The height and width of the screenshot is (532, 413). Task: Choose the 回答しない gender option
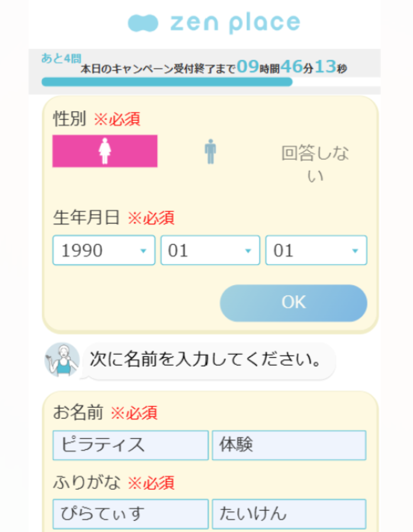pos(315,163)
